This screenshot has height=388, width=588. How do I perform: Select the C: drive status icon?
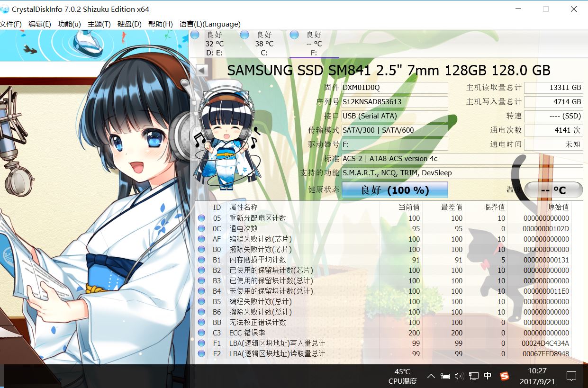[244, 35]
